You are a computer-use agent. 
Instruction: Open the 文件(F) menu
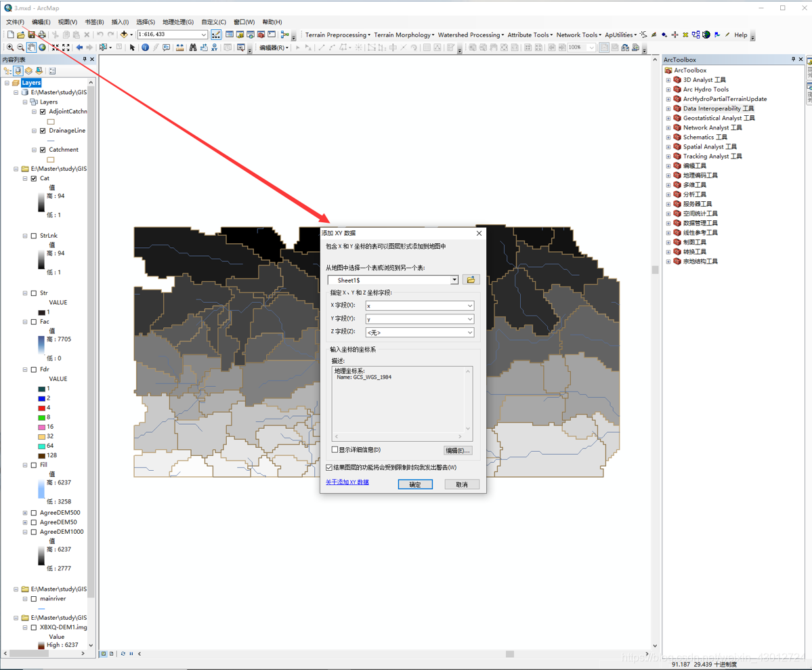[15, 22]
